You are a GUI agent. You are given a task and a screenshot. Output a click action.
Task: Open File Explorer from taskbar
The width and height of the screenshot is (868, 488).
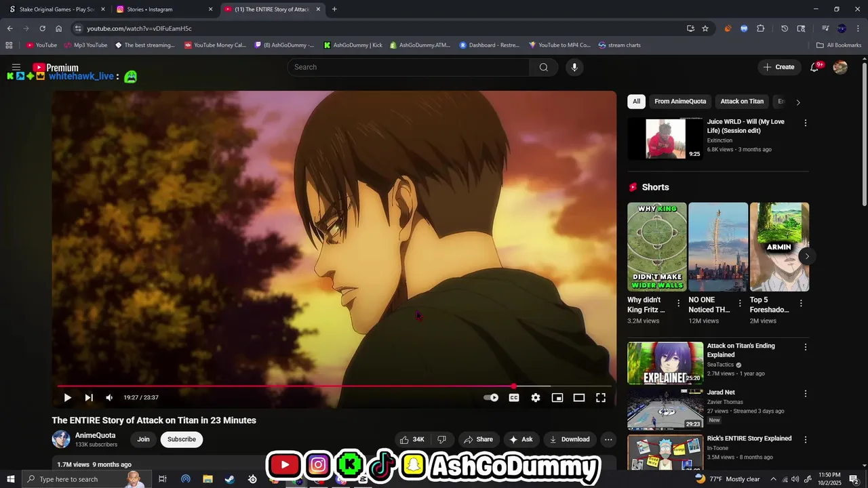click(x=208, y=479)
